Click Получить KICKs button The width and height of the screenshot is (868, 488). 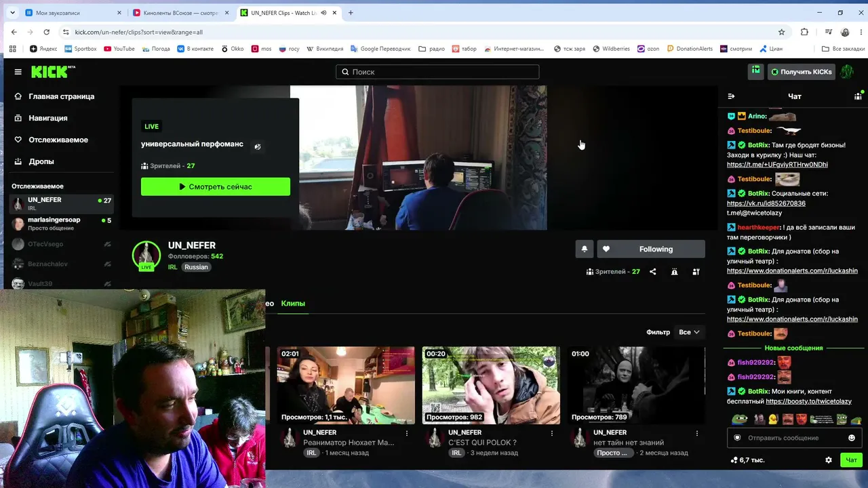point(801,71)
